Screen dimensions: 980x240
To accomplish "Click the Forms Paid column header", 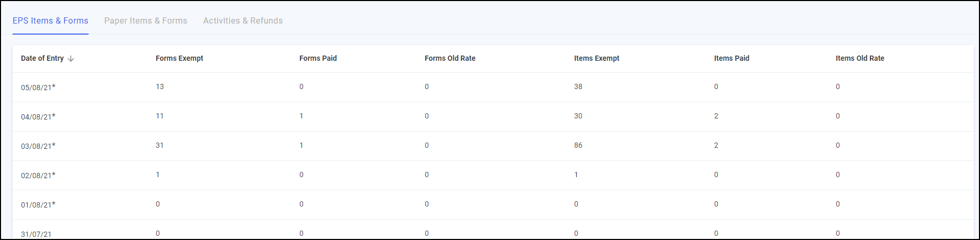I will [318, 59].
